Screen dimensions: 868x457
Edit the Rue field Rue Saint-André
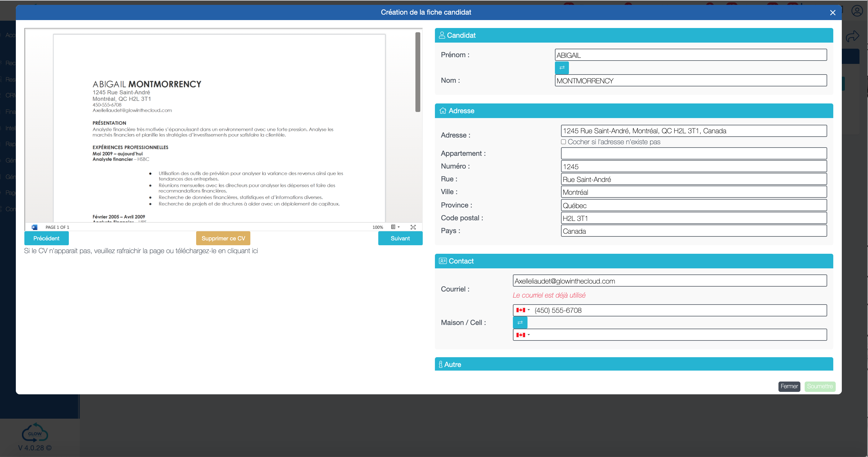pos(694,179)
